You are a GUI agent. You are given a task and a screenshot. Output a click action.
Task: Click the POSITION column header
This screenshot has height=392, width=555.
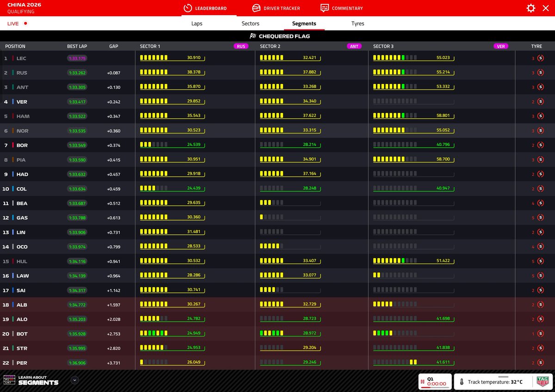tap(15, 46)
